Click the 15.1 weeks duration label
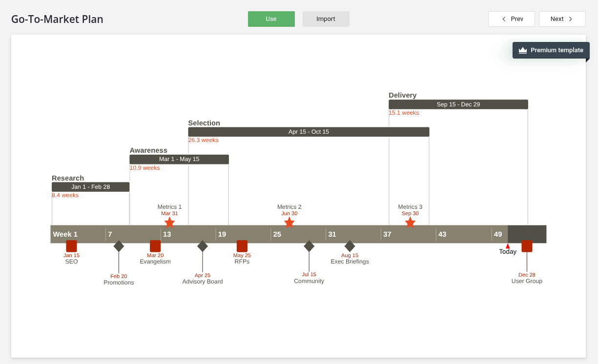The image size is (598, 364). [404, 113]
